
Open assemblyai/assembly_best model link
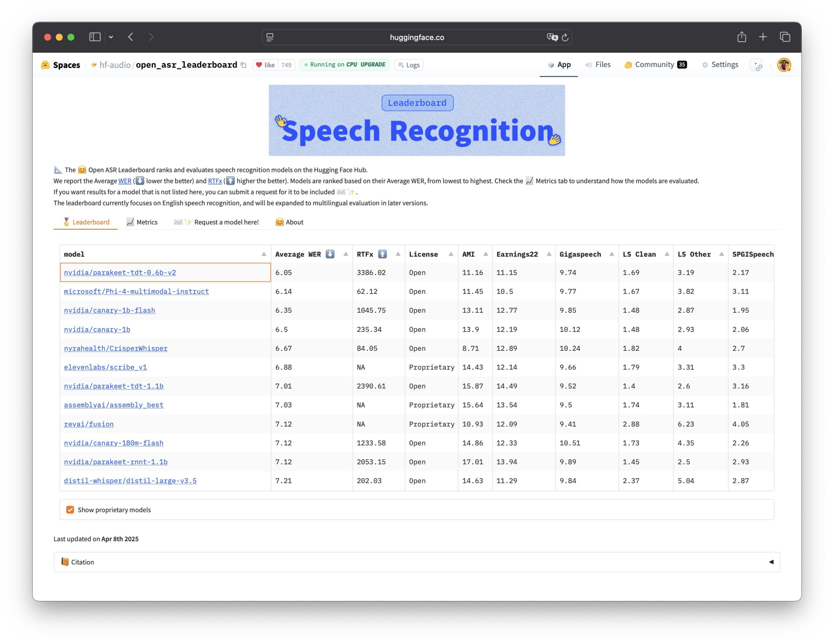pyautogui.click(x=114, y=405)
